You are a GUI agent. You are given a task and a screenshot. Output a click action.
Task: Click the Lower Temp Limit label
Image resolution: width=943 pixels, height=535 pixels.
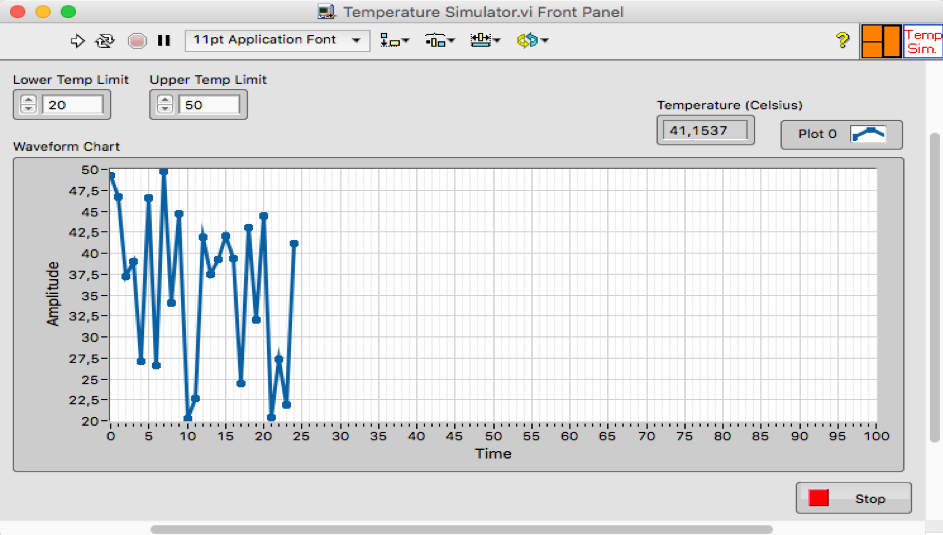(x=71, y=80)
